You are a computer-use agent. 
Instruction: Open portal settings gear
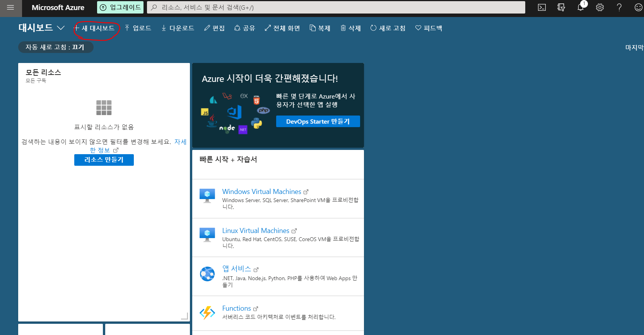(600, 7)
